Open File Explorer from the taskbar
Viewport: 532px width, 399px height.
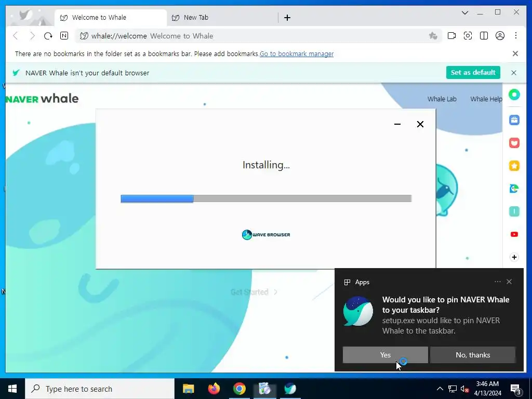[188, 389]
